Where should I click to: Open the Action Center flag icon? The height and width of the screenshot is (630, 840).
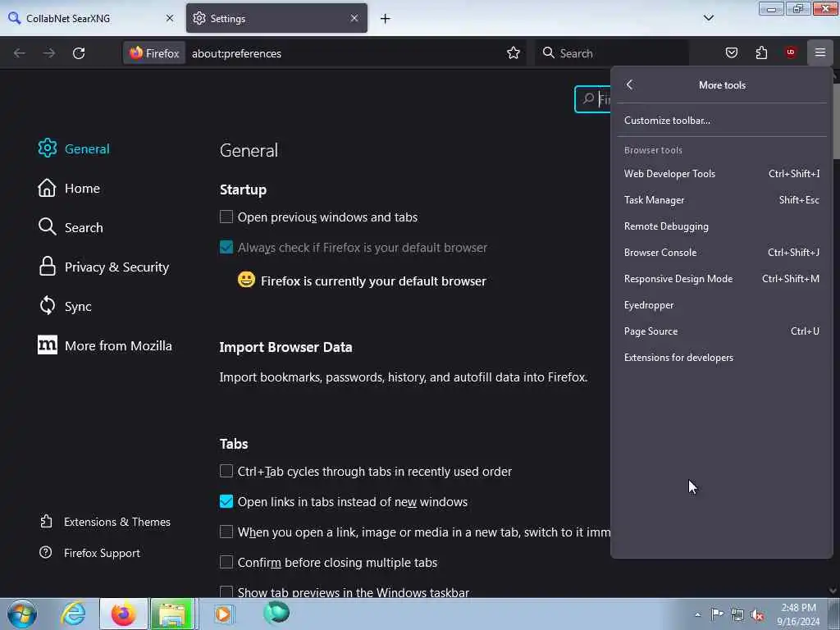[x=717, y=614]
